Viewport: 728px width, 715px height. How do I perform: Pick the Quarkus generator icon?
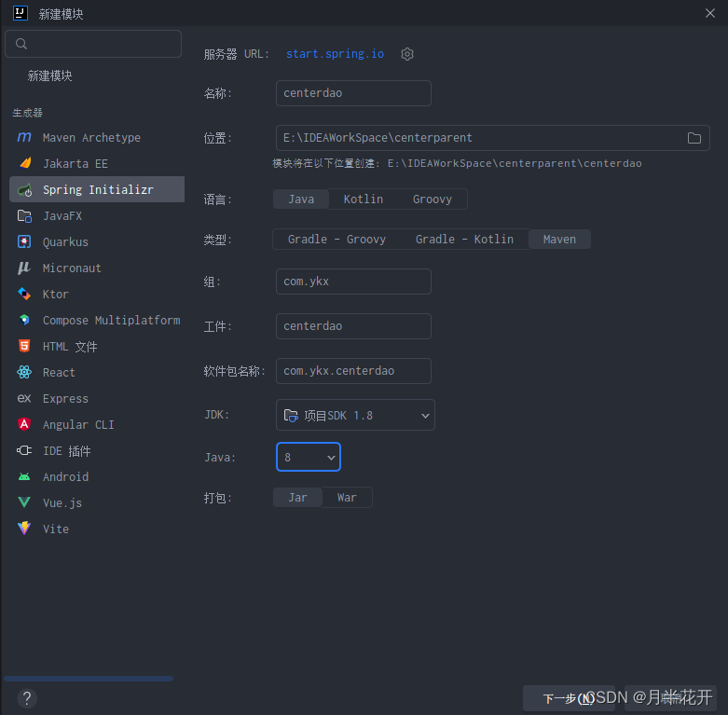pyautogui.click(x=24, y=242)
